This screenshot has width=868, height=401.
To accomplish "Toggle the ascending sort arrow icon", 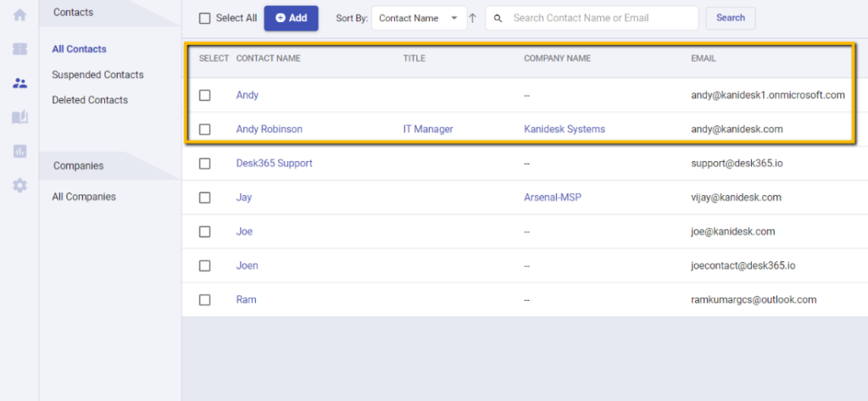I will (472, 19).
